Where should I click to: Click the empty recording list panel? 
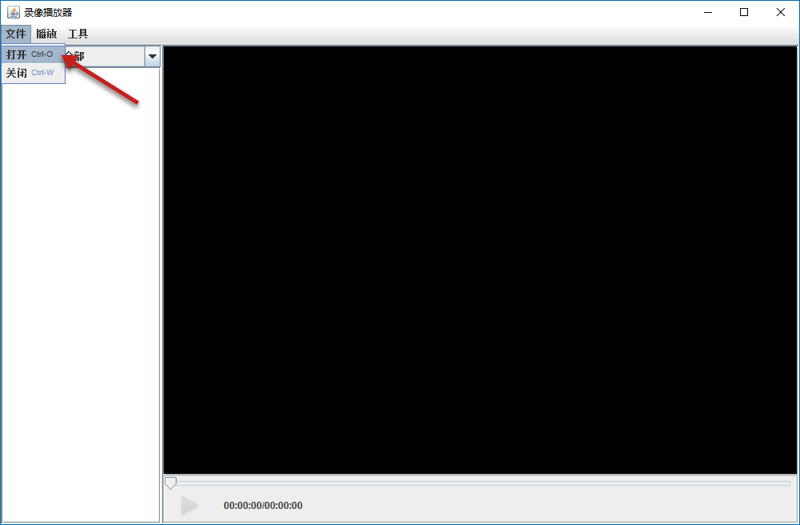[x=81, y=300]
